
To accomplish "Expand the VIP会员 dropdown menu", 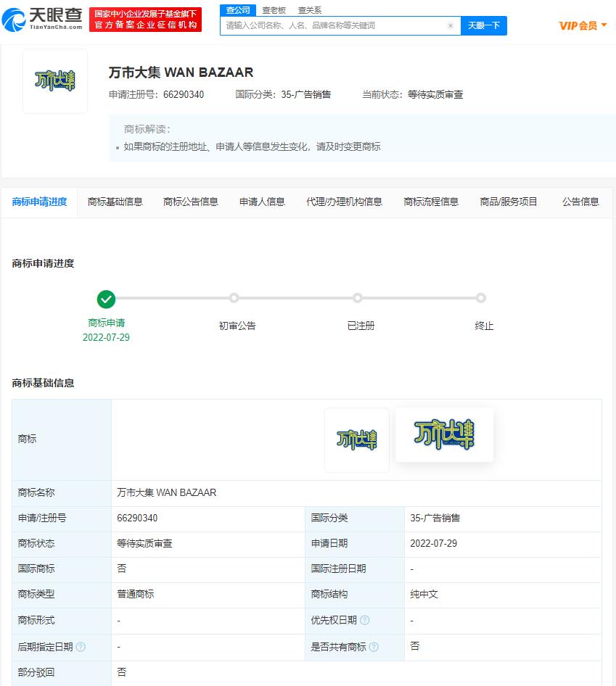I will 583,25.
